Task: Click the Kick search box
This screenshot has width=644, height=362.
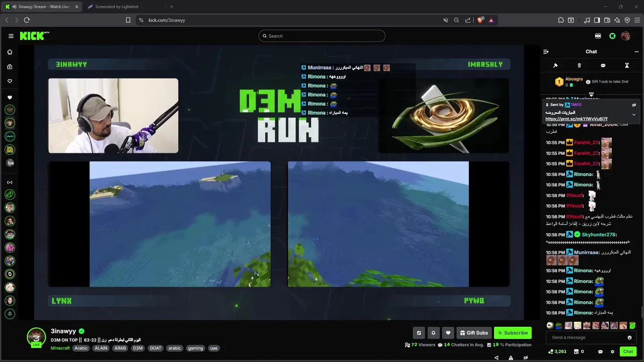Action: [322, 36]
